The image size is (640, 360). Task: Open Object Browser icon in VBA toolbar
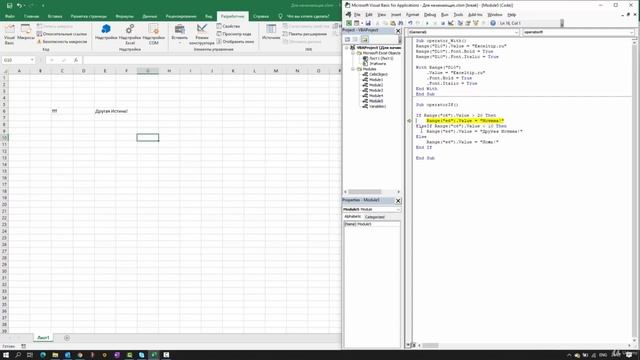click(476, 23)
